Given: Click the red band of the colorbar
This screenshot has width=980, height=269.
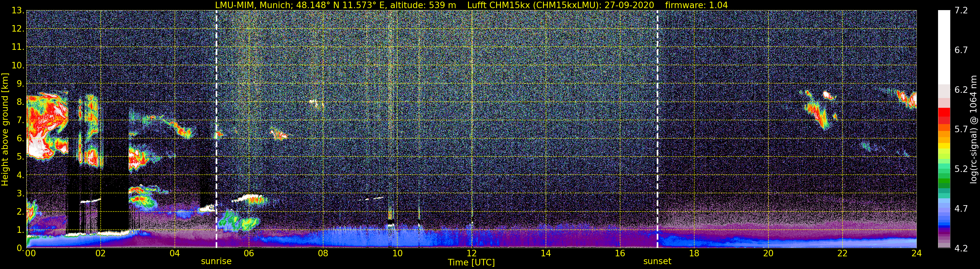Looking at the screenshot, I should (x=944, y=116).
